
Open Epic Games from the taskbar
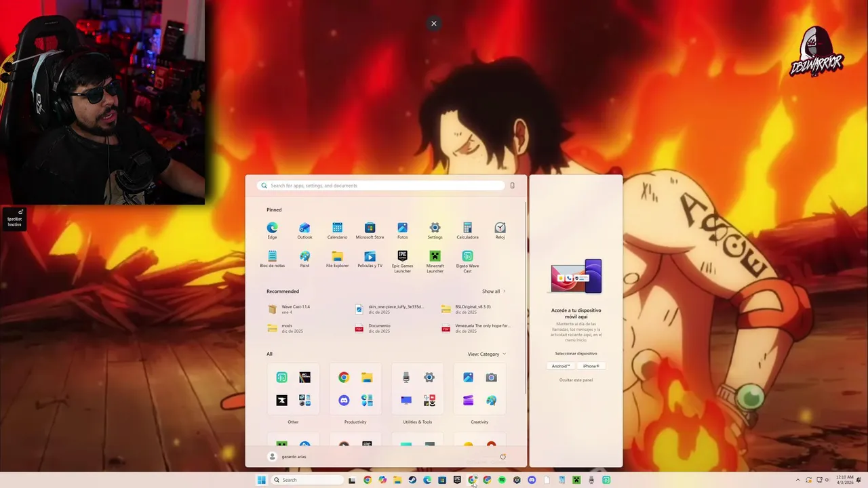tap(457, 480)
